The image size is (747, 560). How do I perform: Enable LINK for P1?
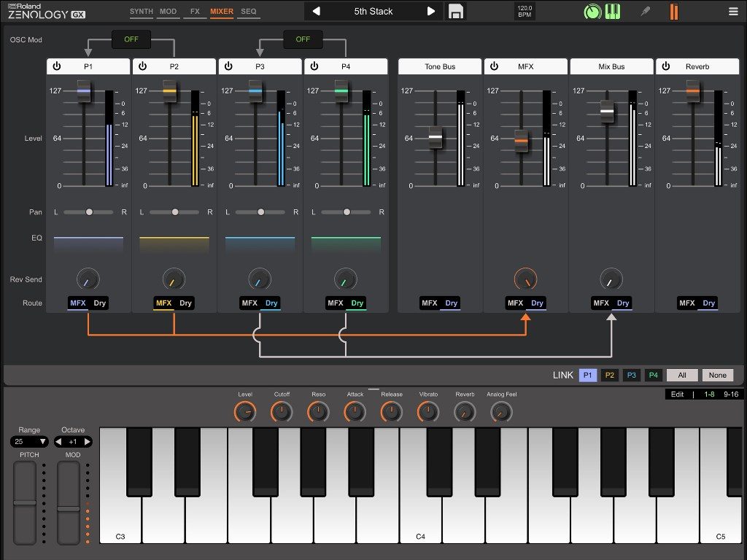[588, 376]
